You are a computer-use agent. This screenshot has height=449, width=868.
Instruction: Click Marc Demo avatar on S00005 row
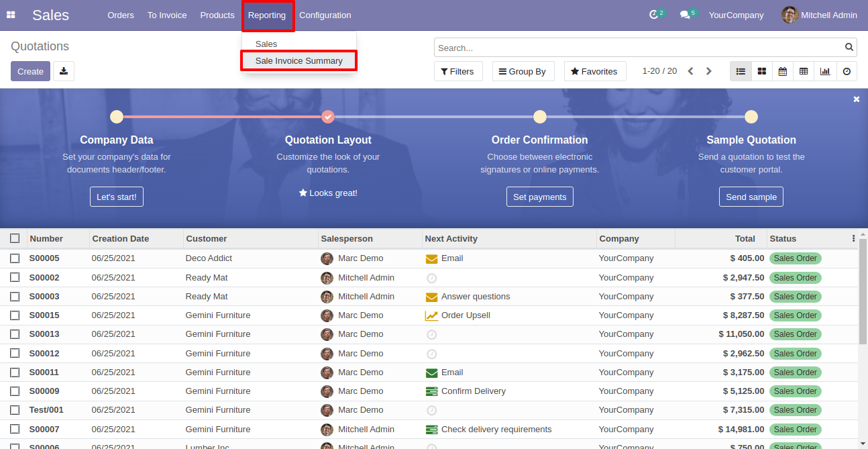pos(327,258)
